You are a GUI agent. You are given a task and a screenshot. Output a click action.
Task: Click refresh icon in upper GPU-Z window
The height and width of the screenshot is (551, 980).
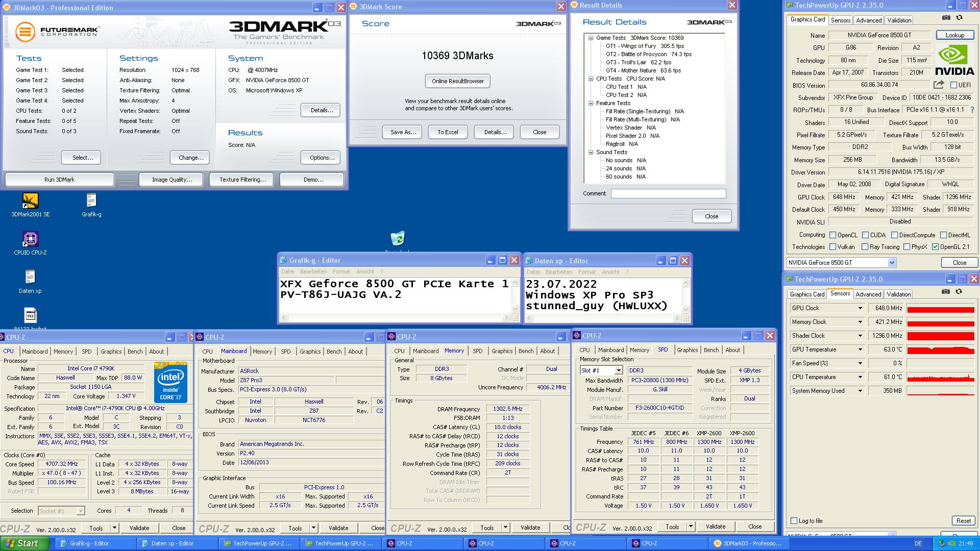[959, 18]
